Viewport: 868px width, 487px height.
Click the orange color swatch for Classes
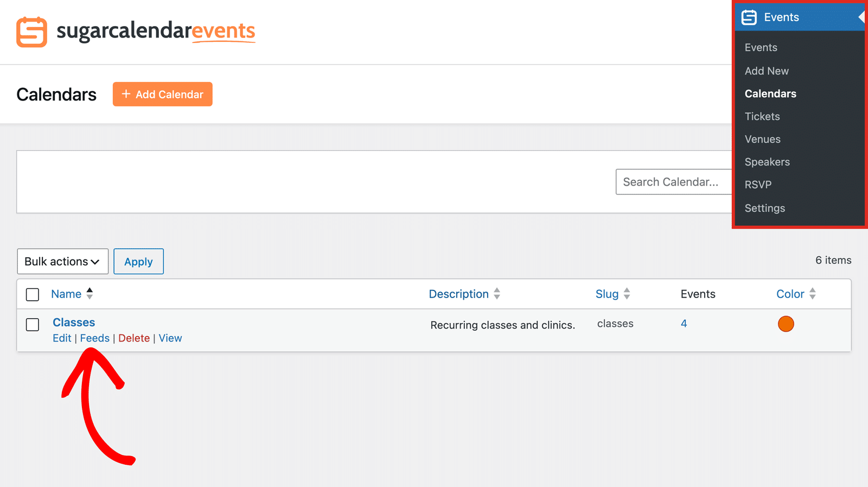point(786,324)
